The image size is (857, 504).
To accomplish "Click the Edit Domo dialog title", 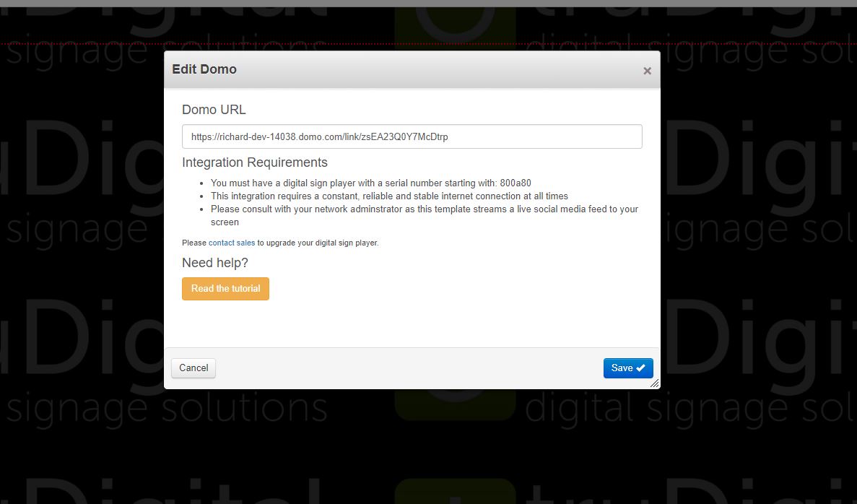I will pos(204,69).
